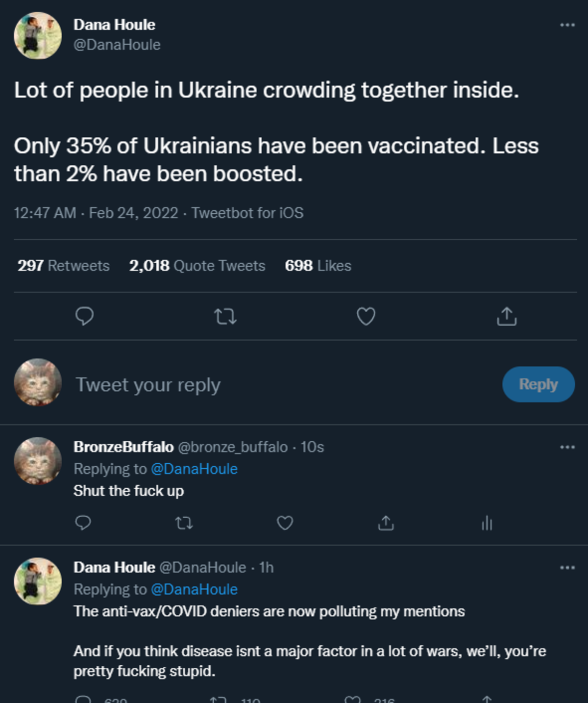Share the main tweet via share icon
588x703 pixels.
click(507, 317)
